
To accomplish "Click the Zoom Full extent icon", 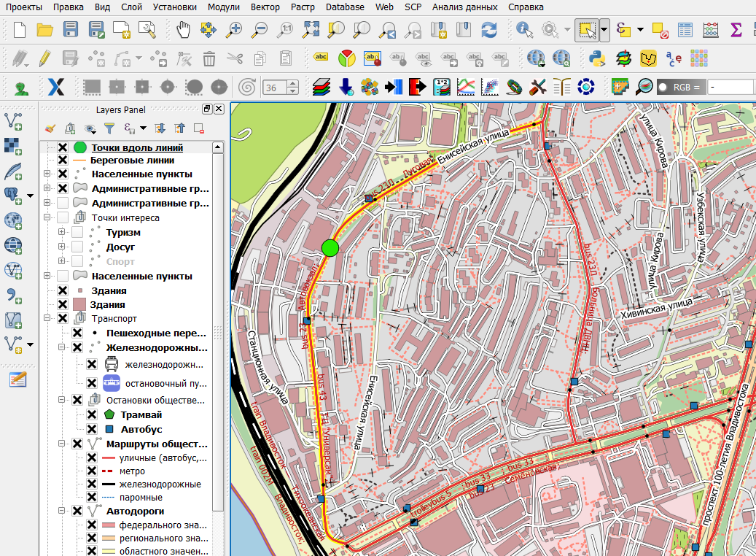I will (x=311, y=30).
